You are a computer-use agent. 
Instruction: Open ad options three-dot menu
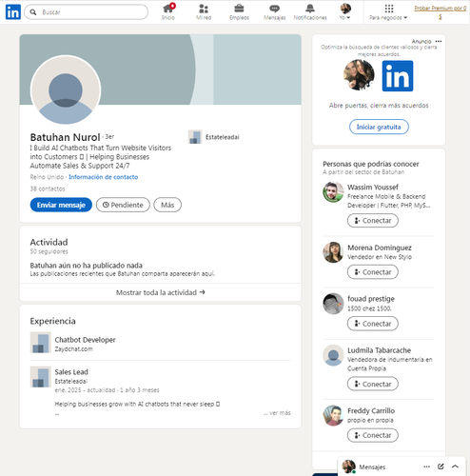coord(439,41)
